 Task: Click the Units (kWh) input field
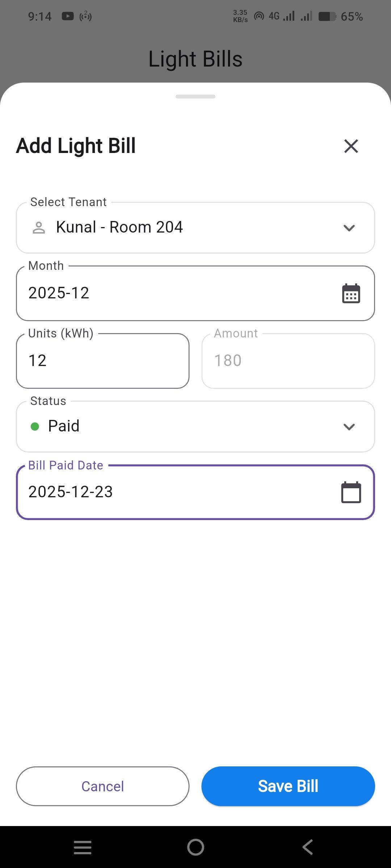tap(103, 361)
